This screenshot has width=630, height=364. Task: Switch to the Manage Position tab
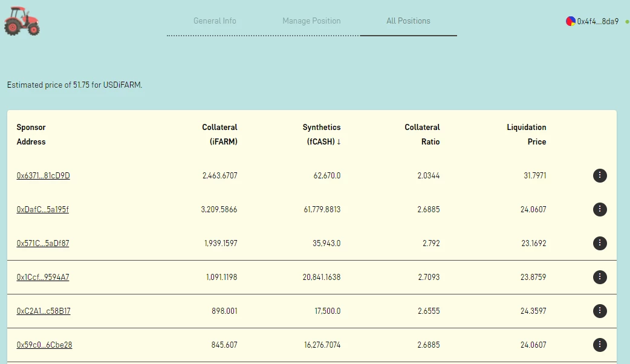311,21
